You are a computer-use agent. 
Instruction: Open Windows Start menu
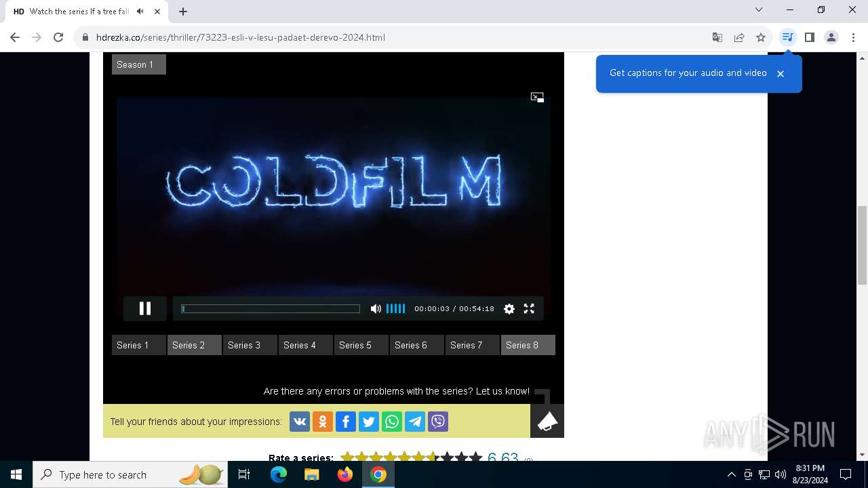[16, 474]
